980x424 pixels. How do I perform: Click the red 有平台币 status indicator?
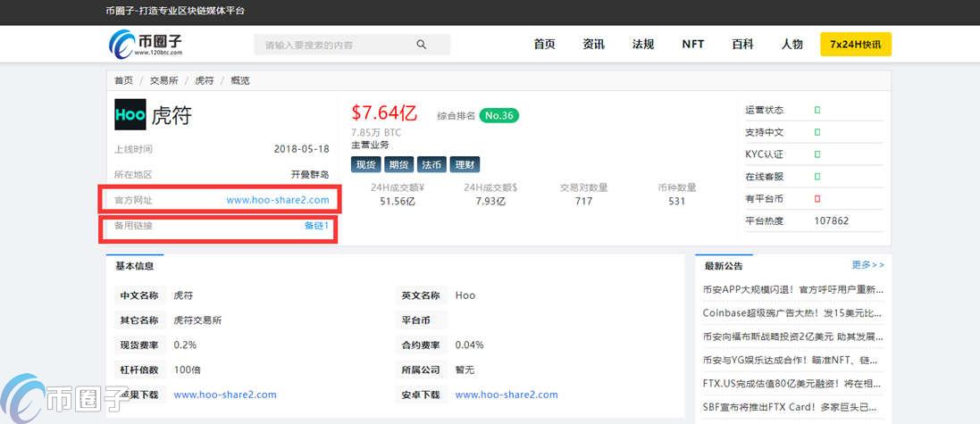click(x=817, y=198)
